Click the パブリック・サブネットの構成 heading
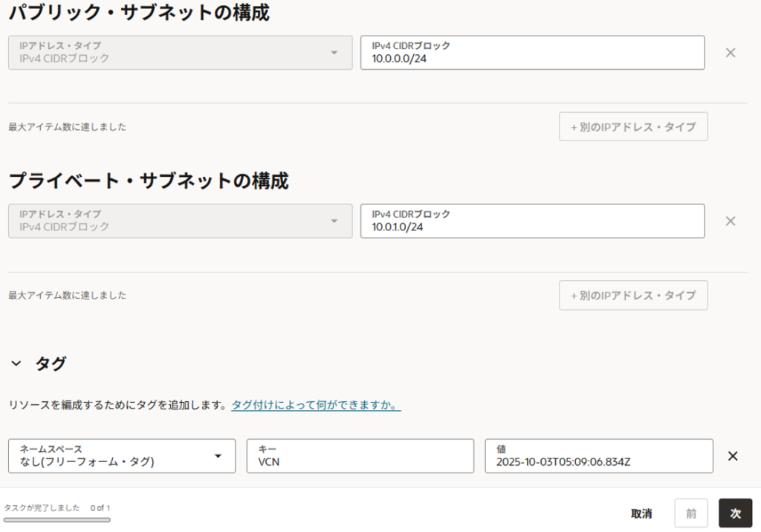Viewport: 761px width, 532px height. tap(139, 13)
